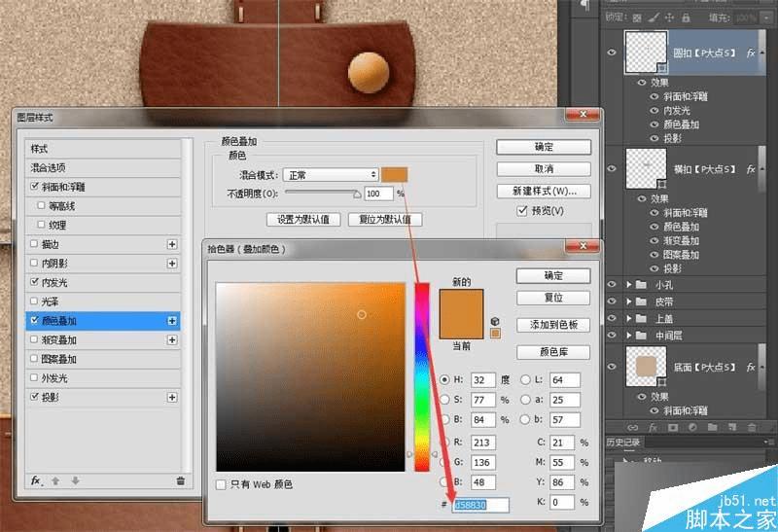Click the color overlay swatch

click(395, 175)
